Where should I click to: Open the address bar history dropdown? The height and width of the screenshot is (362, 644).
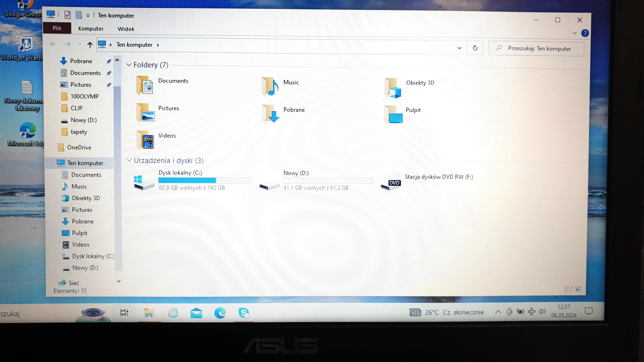[x=459, y=48]
